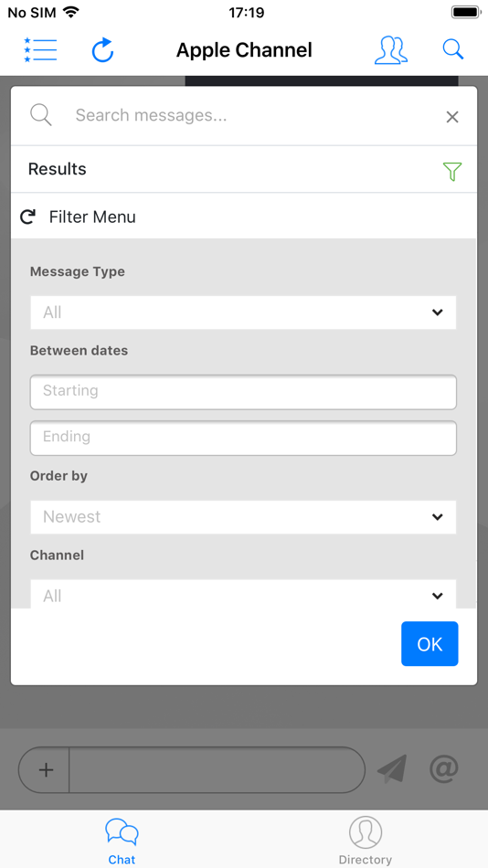
Task: Close the search messages panel
Action: 452,117
